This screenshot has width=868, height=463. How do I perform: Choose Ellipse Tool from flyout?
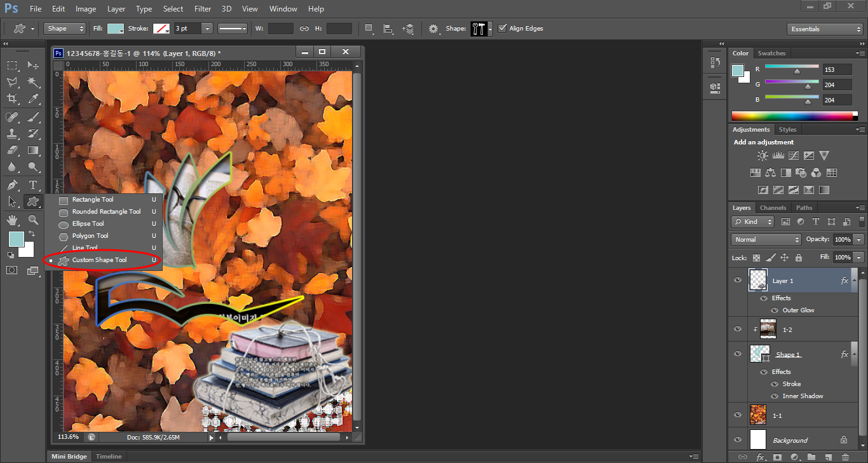coord(88,224)
